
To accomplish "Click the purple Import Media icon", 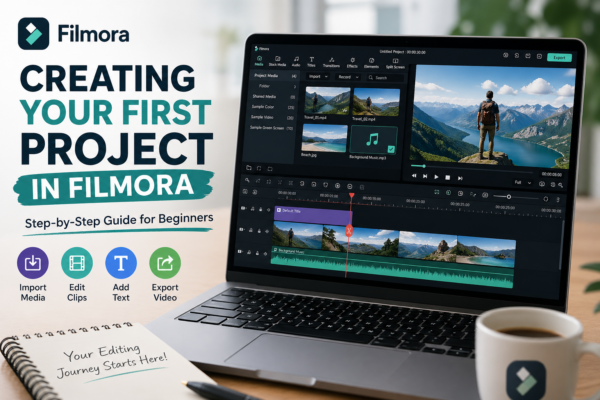I will [33, 263].
